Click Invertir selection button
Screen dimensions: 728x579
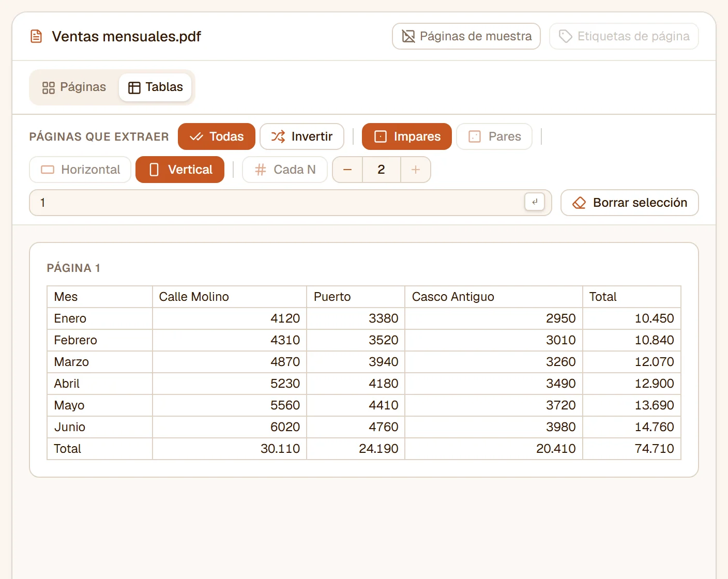pos(302,136)
